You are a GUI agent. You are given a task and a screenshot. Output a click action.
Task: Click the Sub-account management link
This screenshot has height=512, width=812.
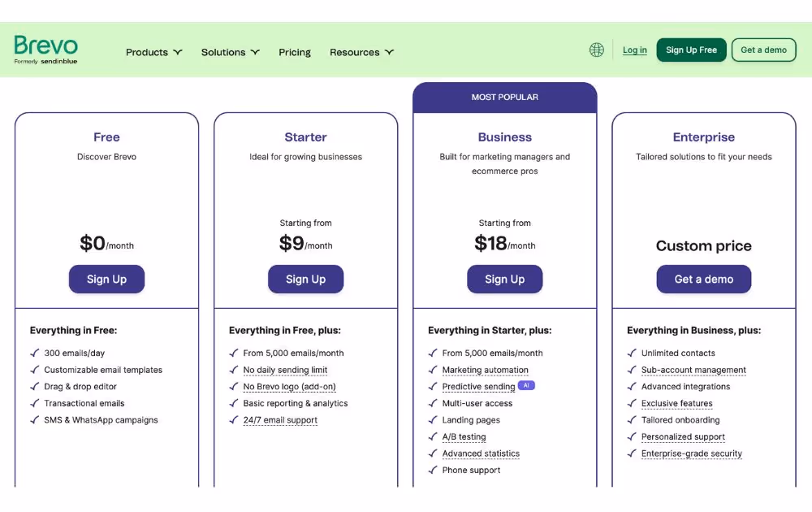693,370
